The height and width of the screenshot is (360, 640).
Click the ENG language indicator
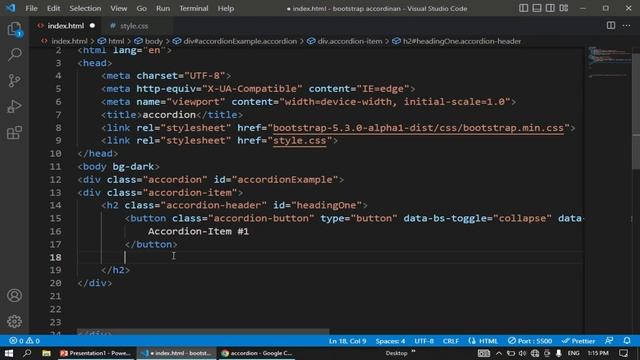click(x=573, y=353)
